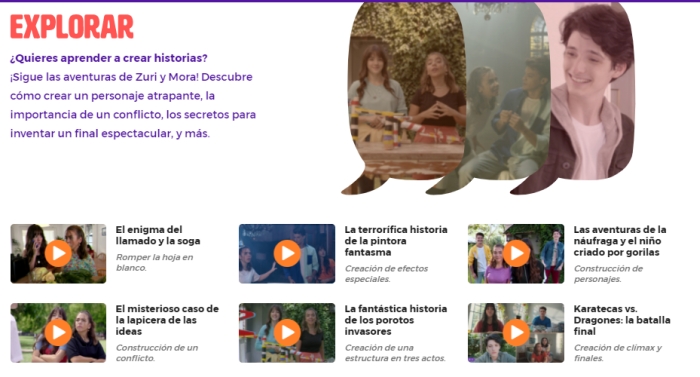
Task: Click subtitle Creación de una estructura en tres actos
Action: coord(395,352)
